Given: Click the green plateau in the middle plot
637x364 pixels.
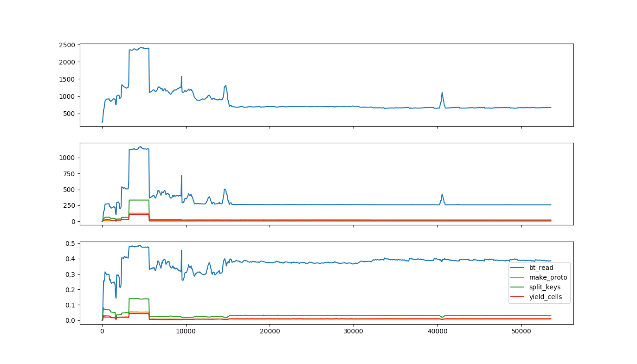Looking at the screenshot, I should point(139,200).
